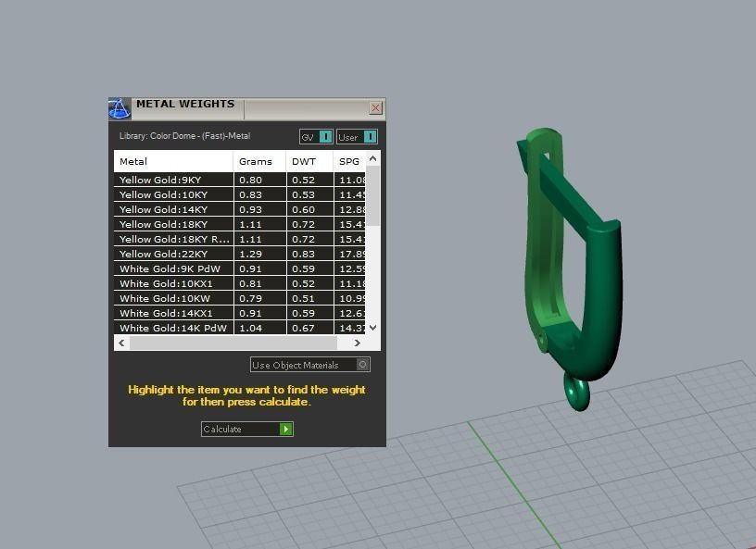Viewport: 756px width, 549px height.
Task: Click the 0.51 DWT cell
Action: (310, 298)
